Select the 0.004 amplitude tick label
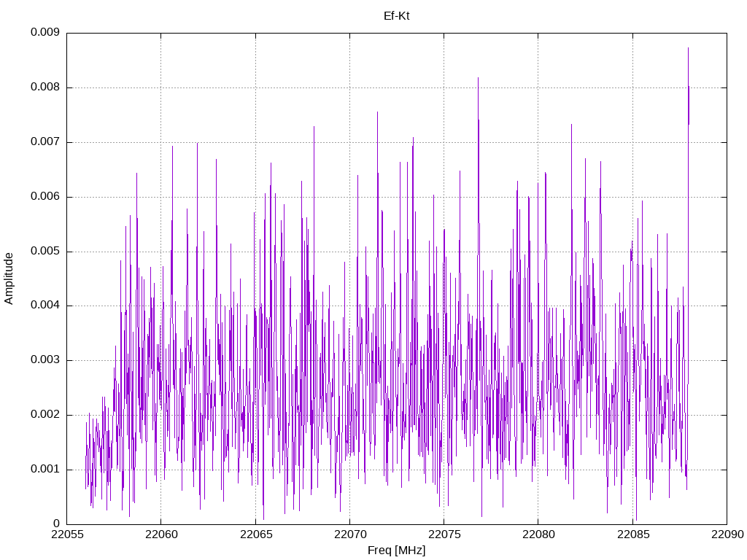The width and height of the screenshot is (747, 560). coord(45,306)
